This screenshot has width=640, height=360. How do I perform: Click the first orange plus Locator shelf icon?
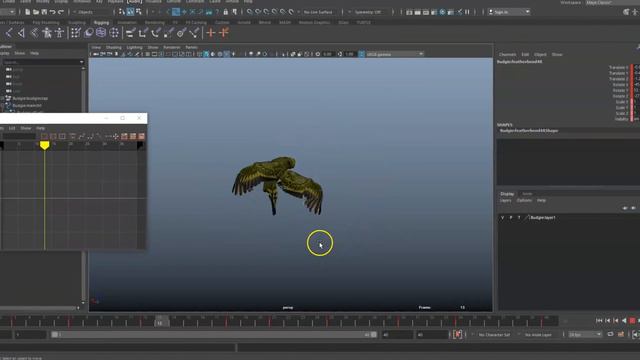pyautogui.click(x=211, y=33)
